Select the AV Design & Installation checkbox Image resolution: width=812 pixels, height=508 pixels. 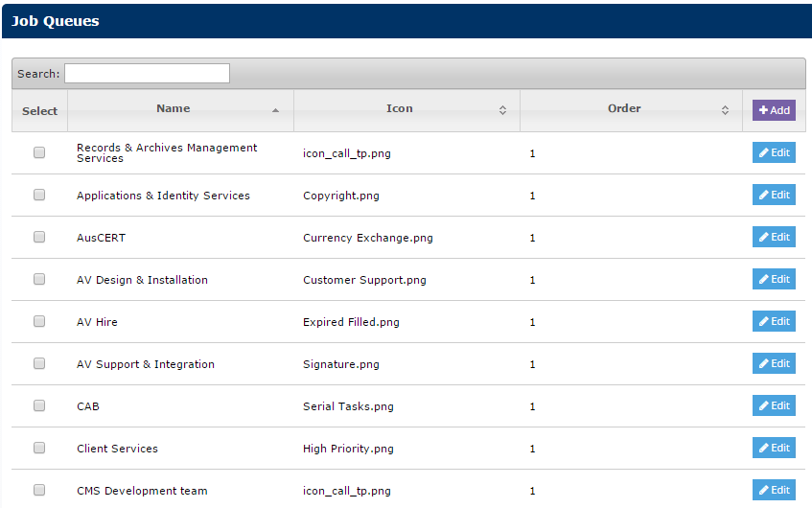(39, 279)
